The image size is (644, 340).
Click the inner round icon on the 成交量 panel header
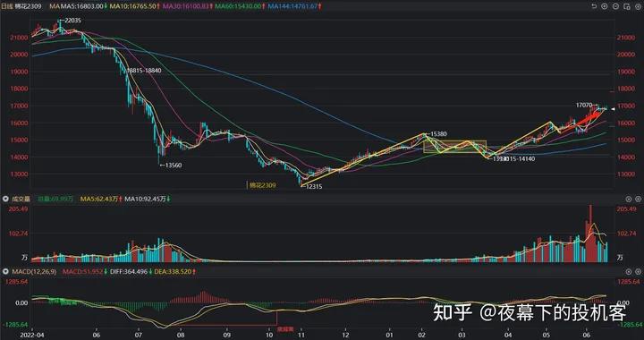click(x=629, y=199)
